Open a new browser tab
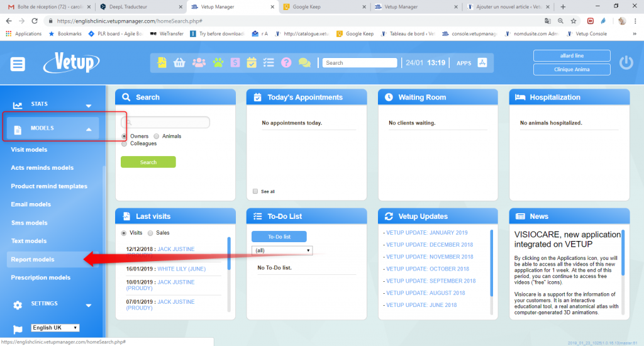The height and width of the screenshot is (346, 644). [563, 6]
